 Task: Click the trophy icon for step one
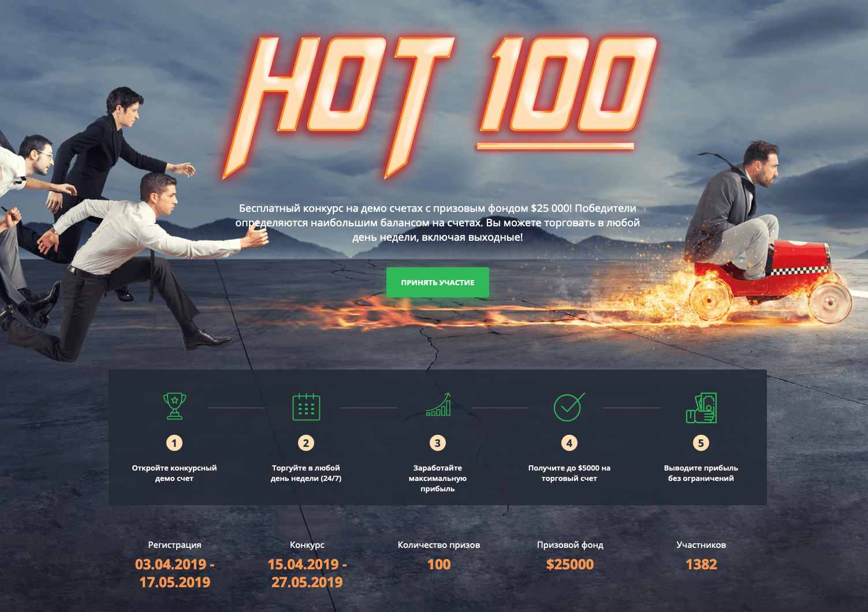(x=174, y=406)
